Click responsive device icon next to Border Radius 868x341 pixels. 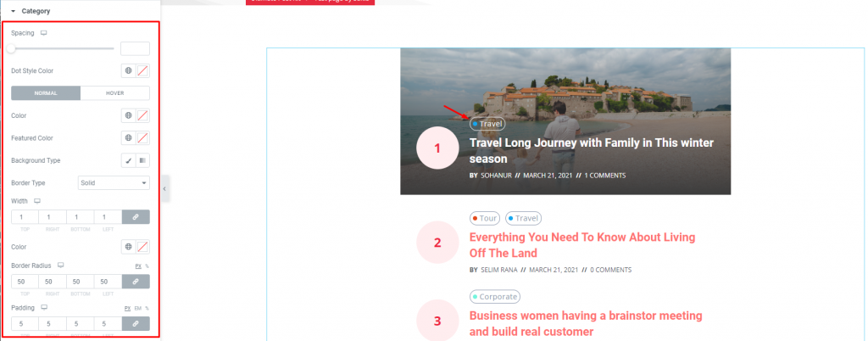point(61,266)
